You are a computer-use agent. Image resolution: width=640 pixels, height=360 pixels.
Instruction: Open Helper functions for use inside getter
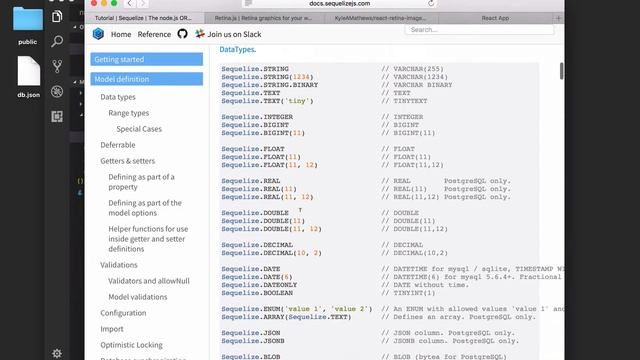coord(148,239)
